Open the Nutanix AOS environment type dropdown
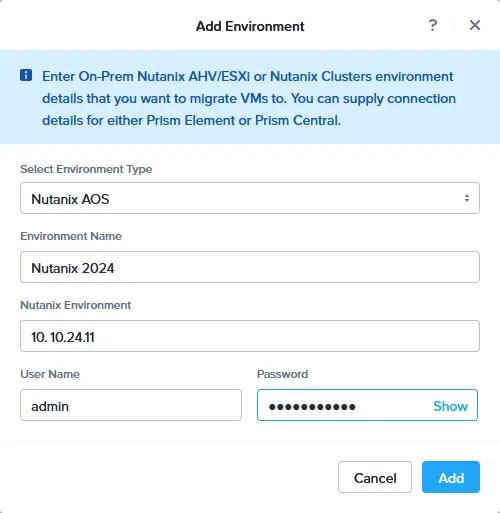 click(x=250, y=198)
